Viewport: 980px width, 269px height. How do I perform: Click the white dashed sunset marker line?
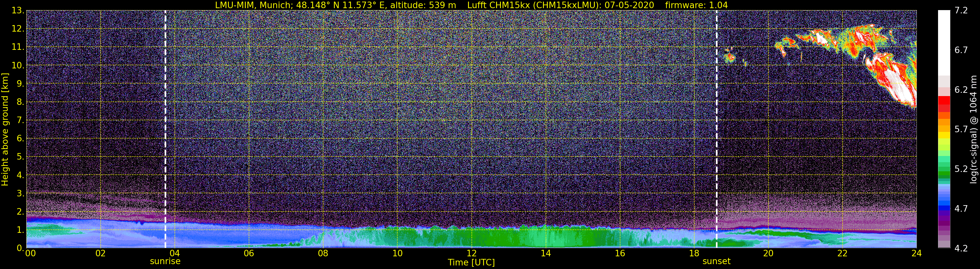[716, 129]
